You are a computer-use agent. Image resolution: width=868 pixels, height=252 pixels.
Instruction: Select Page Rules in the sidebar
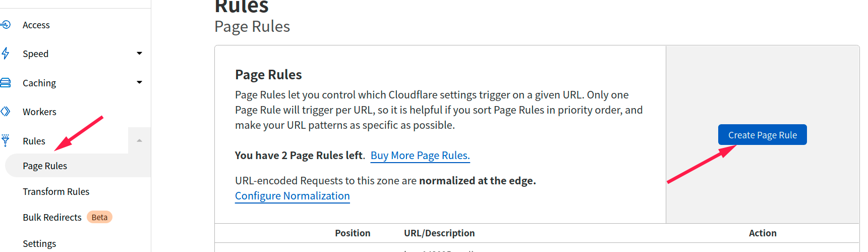45,166
